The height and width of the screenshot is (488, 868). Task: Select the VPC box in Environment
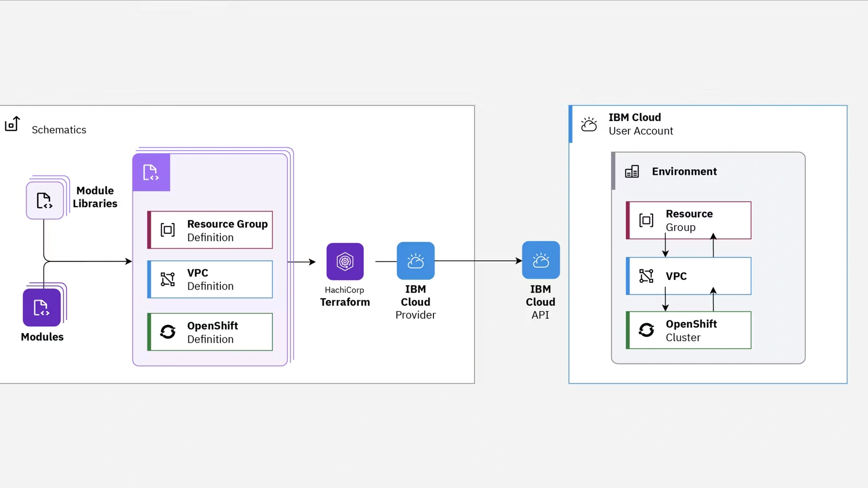pos(689,276)
